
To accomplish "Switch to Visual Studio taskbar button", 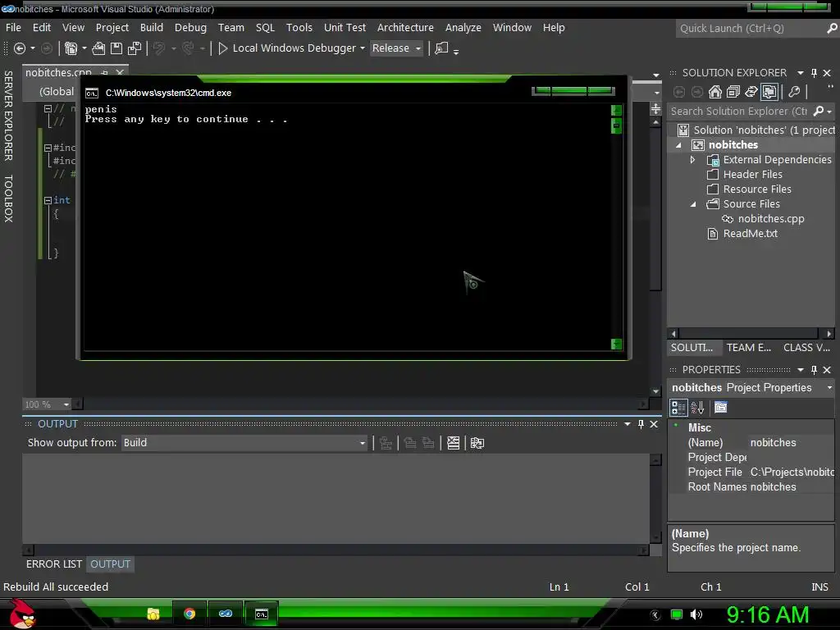I will [225, 614].
